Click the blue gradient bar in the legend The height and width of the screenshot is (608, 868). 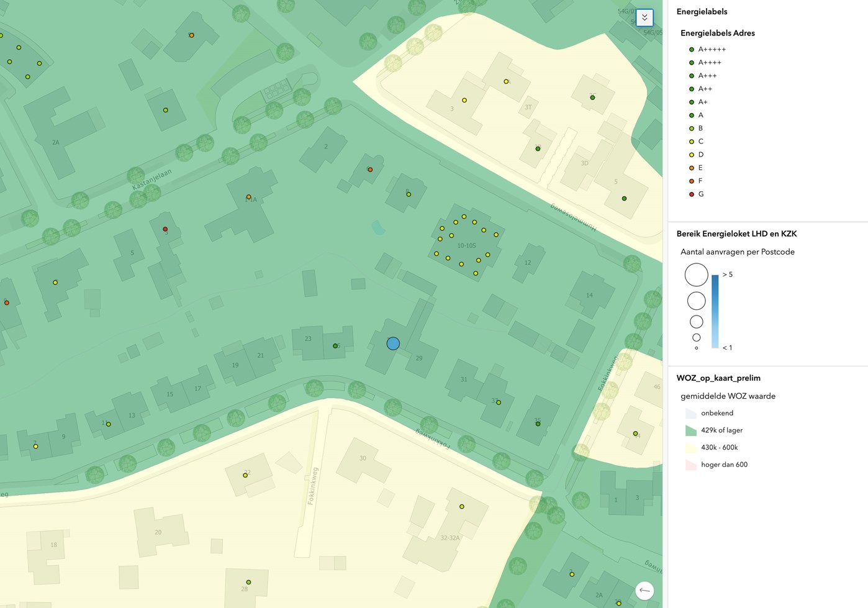tap(715, 311)
